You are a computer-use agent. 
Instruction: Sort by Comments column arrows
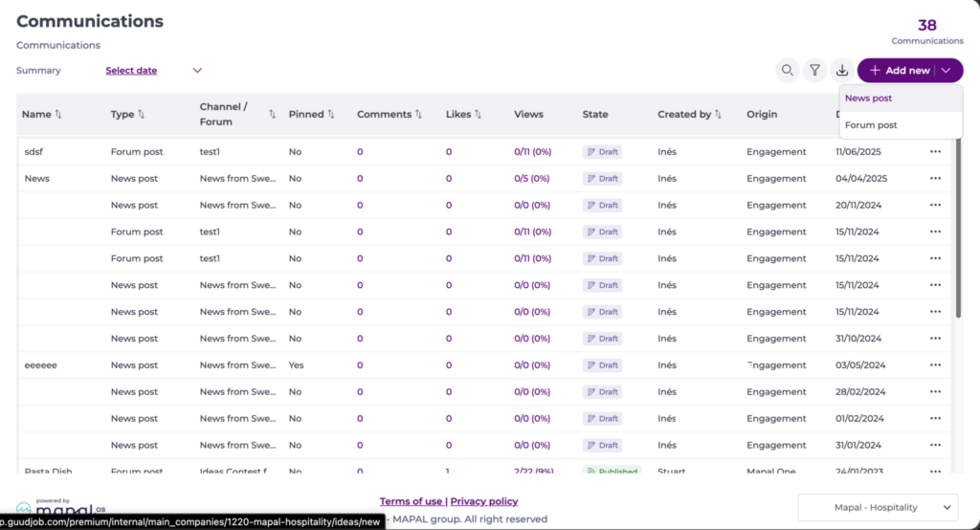pyautogui.click(x=418, y=115)
